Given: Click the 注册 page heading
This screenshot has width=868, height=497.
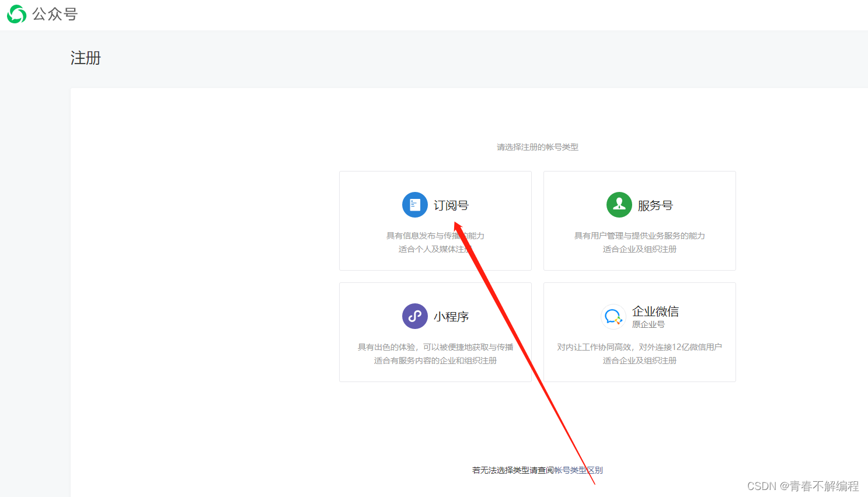Looking at the screenshot, I should (x=86, y=58).
